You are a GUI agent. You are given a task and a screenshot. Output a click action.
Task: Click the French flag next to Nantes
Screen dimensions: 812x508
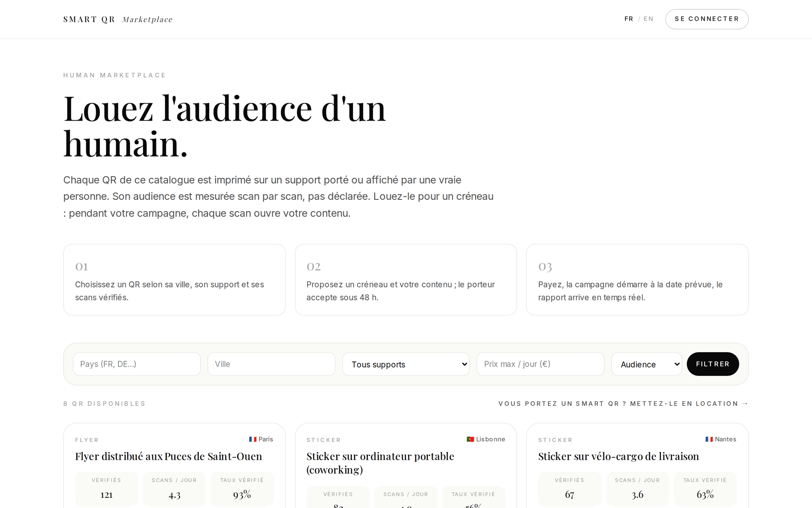click(709, 439)
